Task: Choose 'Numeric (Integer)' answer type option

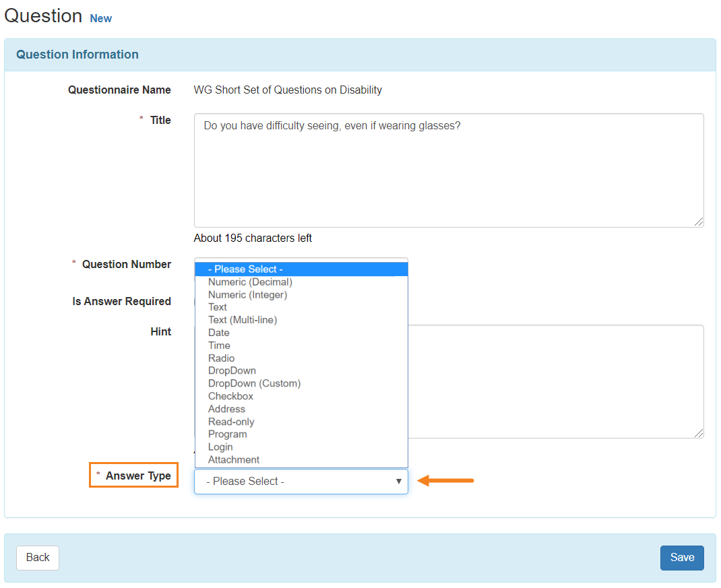Action: pos(247,295)
